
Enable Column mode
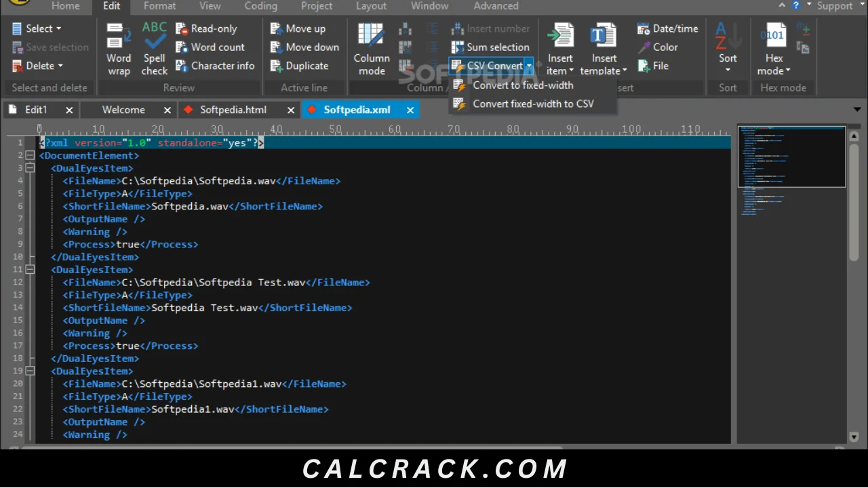tap(372, 49)
